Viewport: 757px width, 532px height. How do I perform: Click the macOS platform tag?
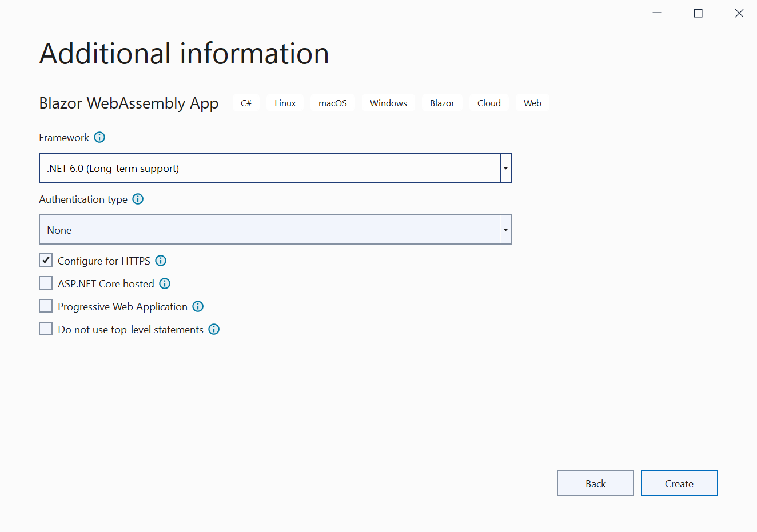pyautogui.click(x=333, y=103)
